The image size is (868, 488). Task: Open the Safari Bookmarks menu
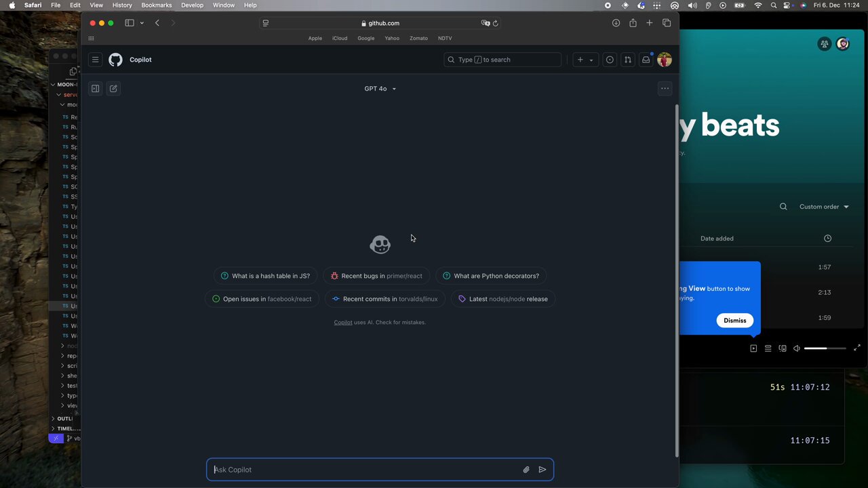pos(157,5)
